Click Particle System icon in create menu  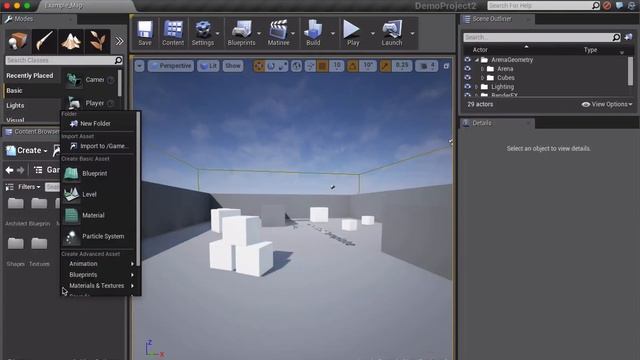point(71,237)
